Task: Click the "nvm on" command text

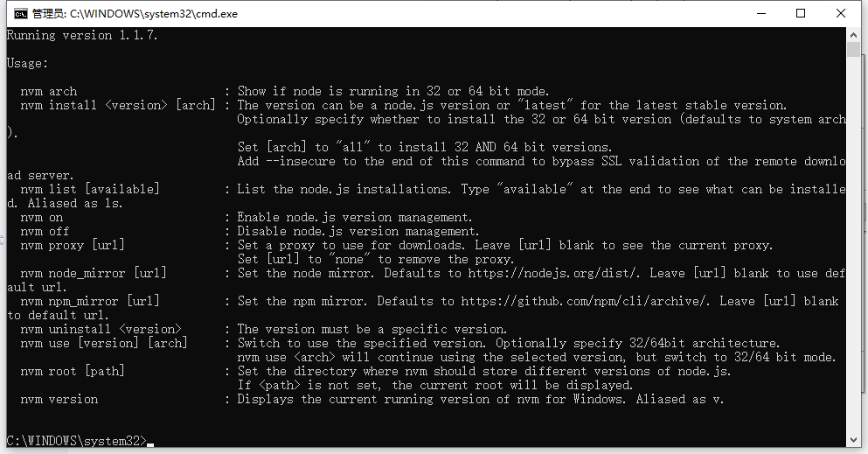Action: 41,217
